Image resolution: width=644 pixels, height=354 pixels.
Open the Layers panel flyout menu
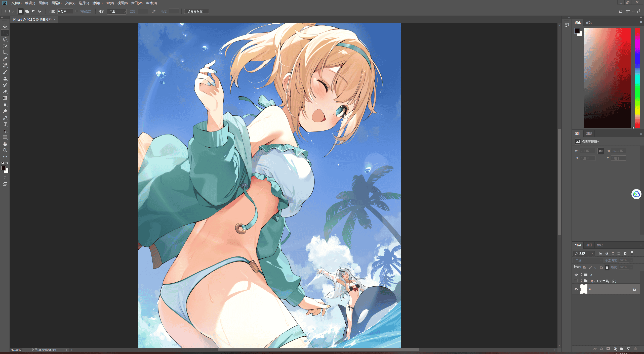(x=641, y=245)
